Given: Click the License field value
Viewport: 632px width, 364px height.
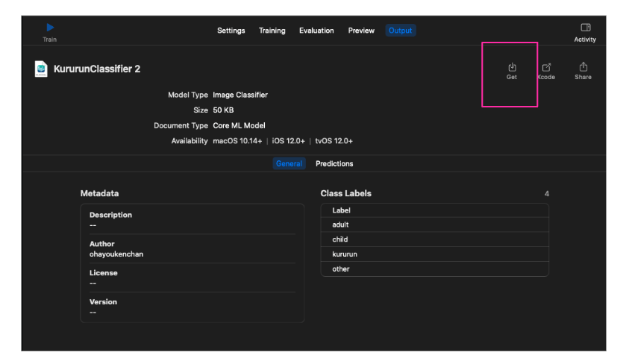Looking at the screenshot, I should [x=93, y=283].
